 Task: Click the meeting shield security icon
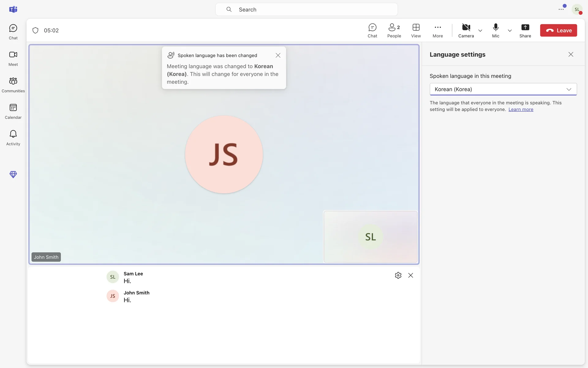(x=36, y=30)
